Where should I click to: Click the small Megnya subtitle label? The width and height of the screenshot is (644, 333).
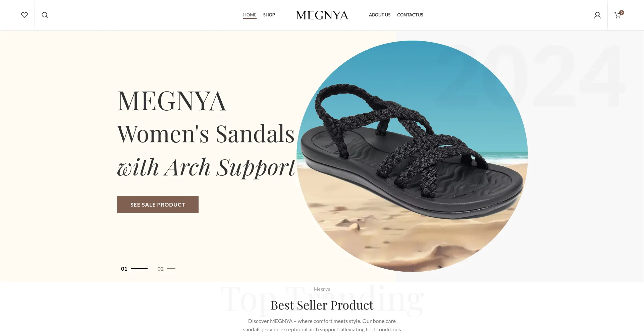pos(322,289)
